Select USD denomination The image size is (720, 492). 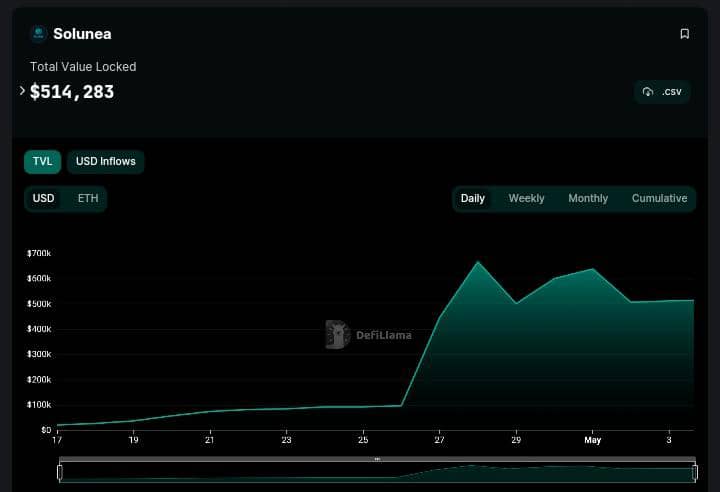[x=44, y=198]
